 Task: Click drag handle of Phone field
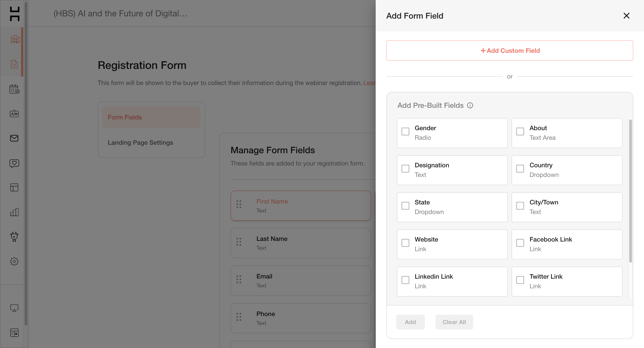tap(239, 317)
